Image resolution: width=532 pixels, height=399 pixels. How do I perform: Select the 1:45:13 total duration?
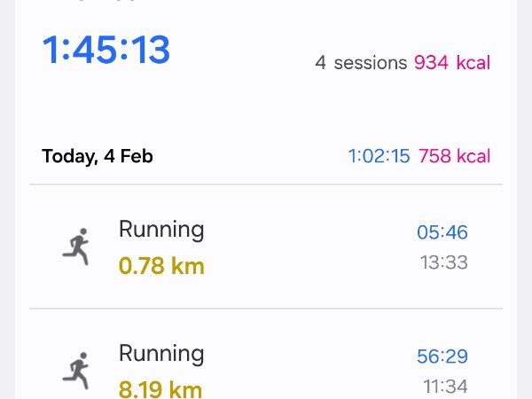(x=106, y=51)
